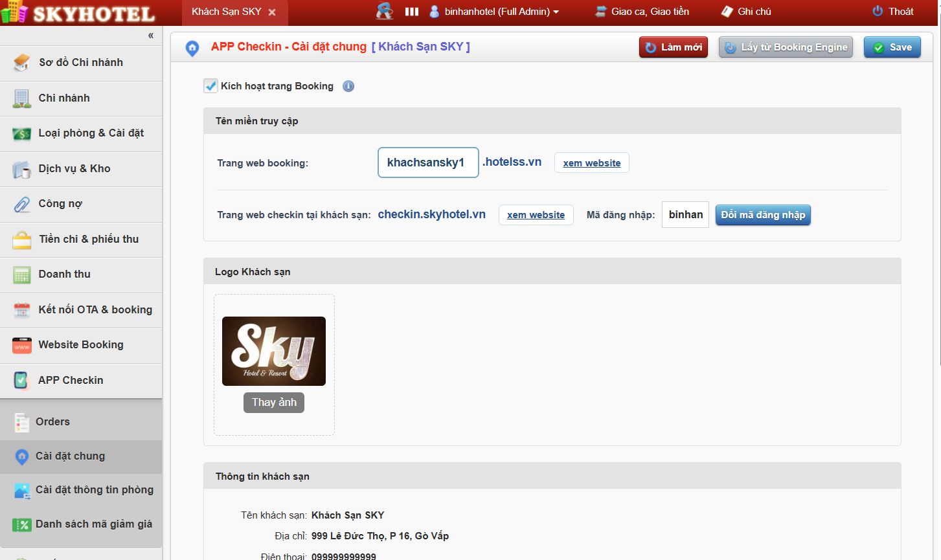Open the Doanh thu calculator icon
Image resolution: width=941 pixels, height=560 pixels.
click(x=21, y=274)
